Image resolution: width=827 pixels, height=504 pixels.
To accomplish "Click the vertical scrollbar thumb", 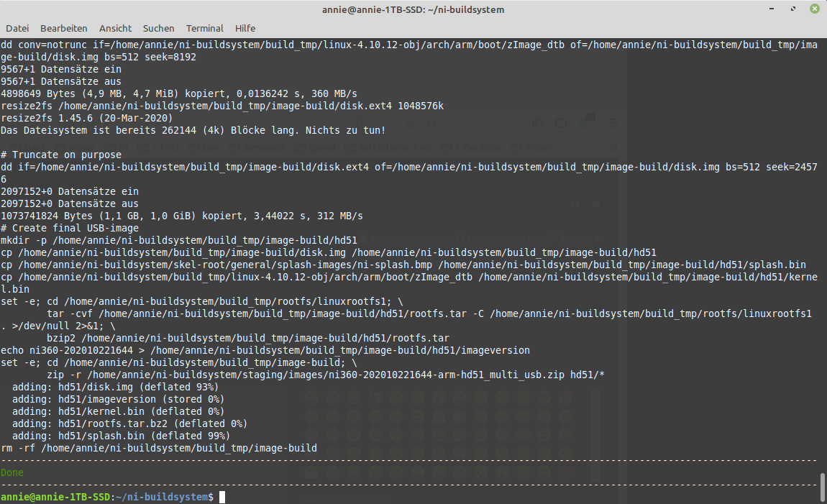I will [822, 485].
